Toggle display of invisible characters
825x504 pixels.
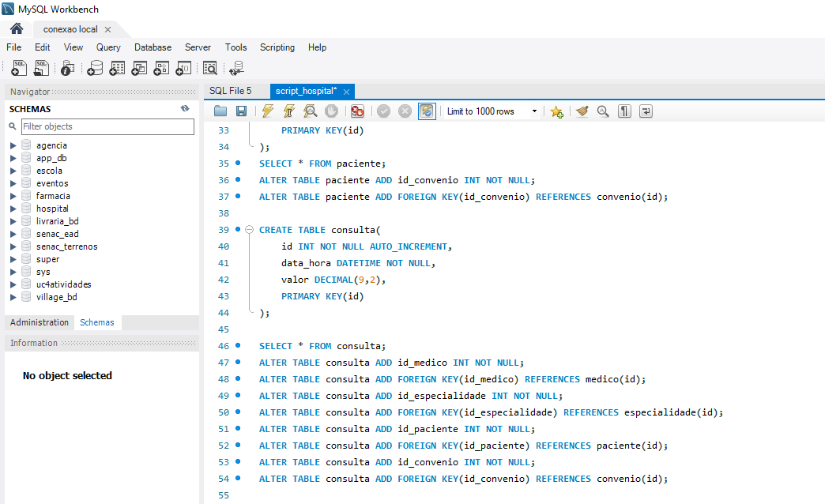(x=624, y=111)
